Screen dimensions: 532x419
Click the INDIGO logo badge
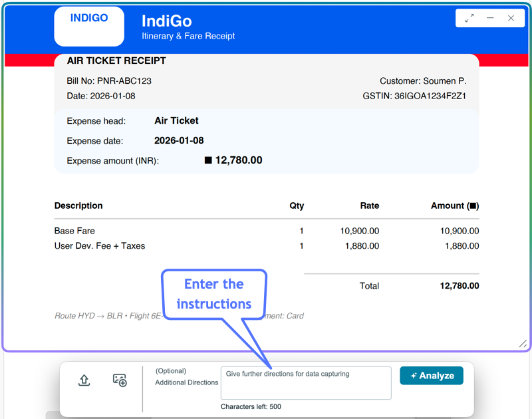pos(89,27)
